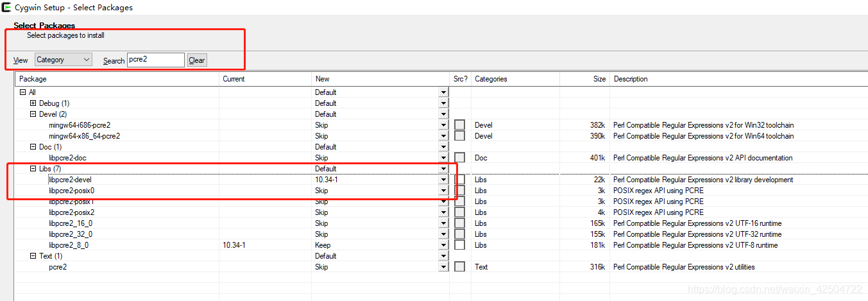Image resolution: width=868 pixels, height=301 pixels.
Task: Open the All row Default dropdown
Action: pyautogui.click(x=443, y=92)
